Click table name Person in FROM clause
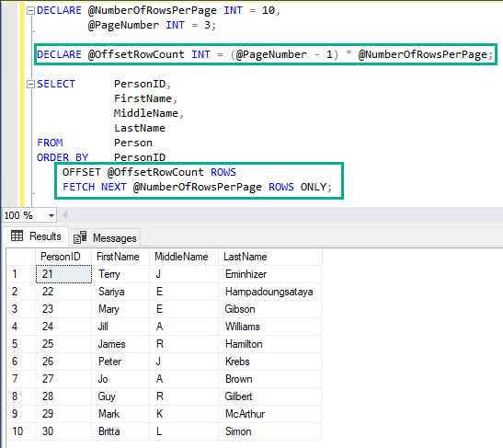Image resolution: width=503 pixels, height=448 pixels. point(133,143)
